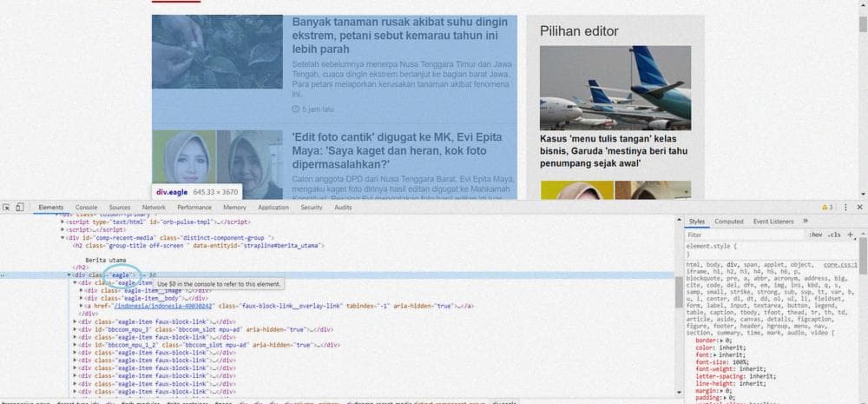Click the line-height inherit value

coord(753,383)
